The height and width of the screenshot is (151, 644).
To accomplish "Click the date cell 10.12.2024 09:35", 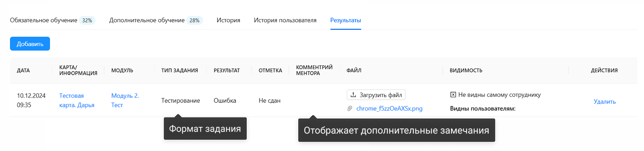I will coord(31,100).
